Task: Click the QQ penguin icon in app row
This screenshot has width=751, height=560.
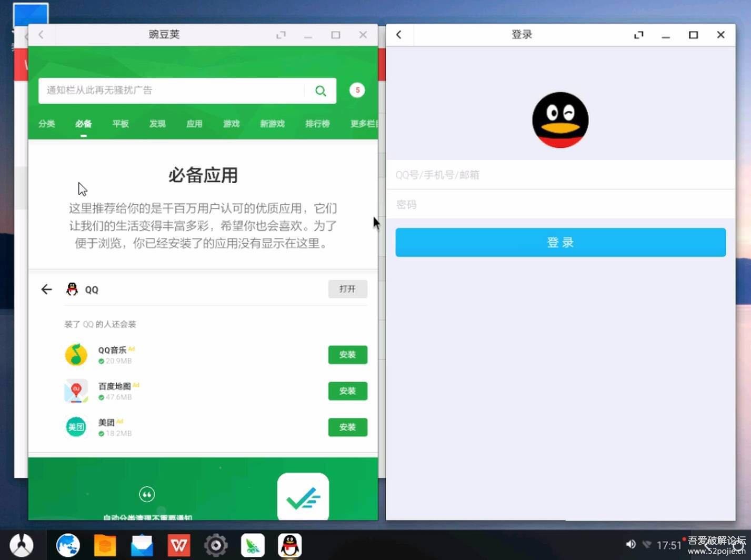Action: click(x=72, y=289)
